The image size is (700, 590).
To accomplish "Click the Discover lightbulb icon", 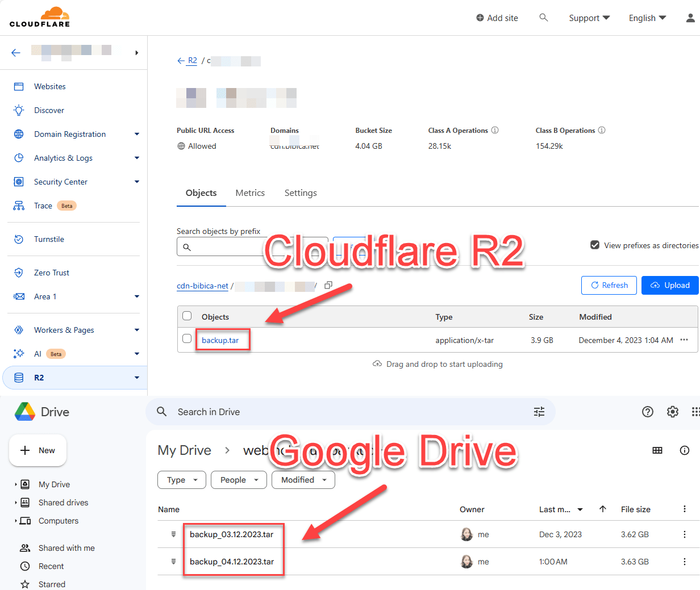I will click(x=19, y=110).
